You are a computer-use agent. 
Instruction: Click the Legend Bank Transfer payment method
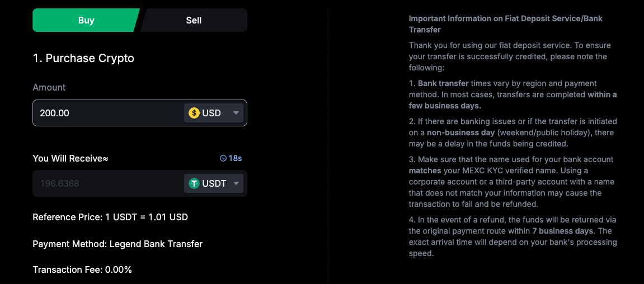pos(156,244)
